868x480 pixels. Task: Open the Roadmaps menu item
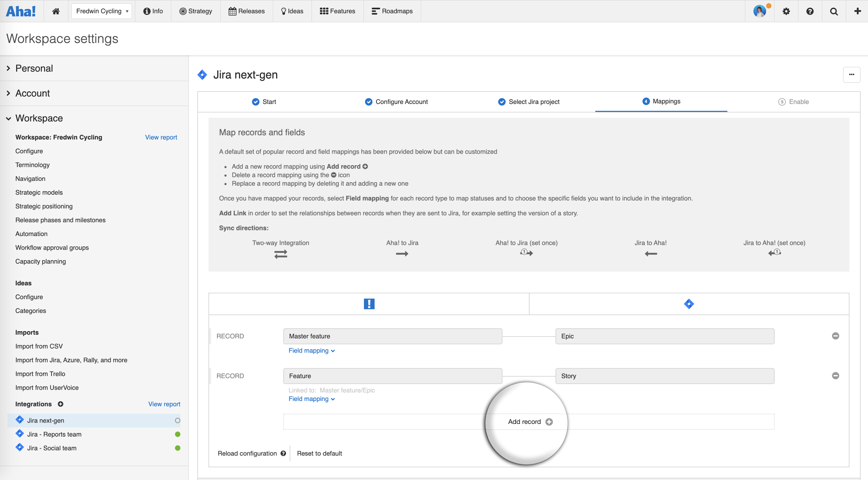click(x=392, y=11)
